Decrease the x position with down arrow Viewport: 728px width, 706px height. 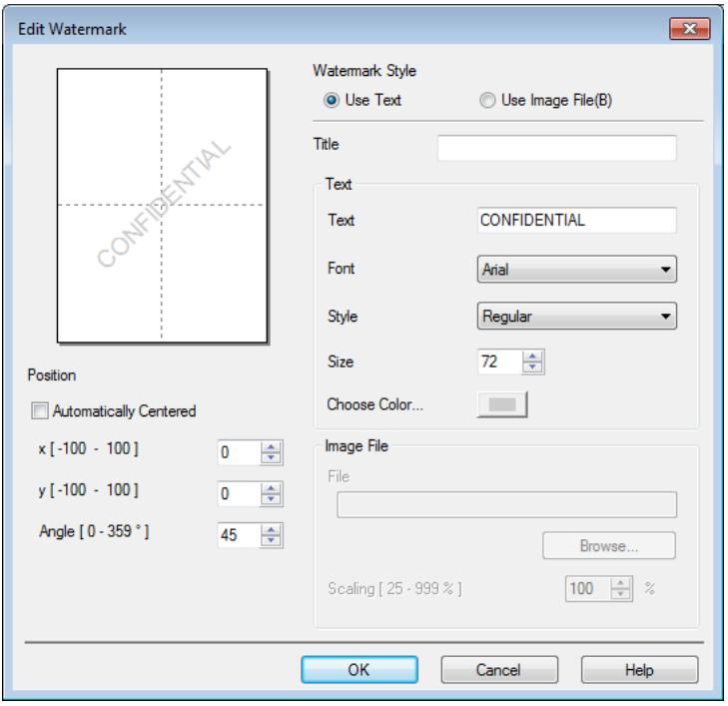[272, 457]
